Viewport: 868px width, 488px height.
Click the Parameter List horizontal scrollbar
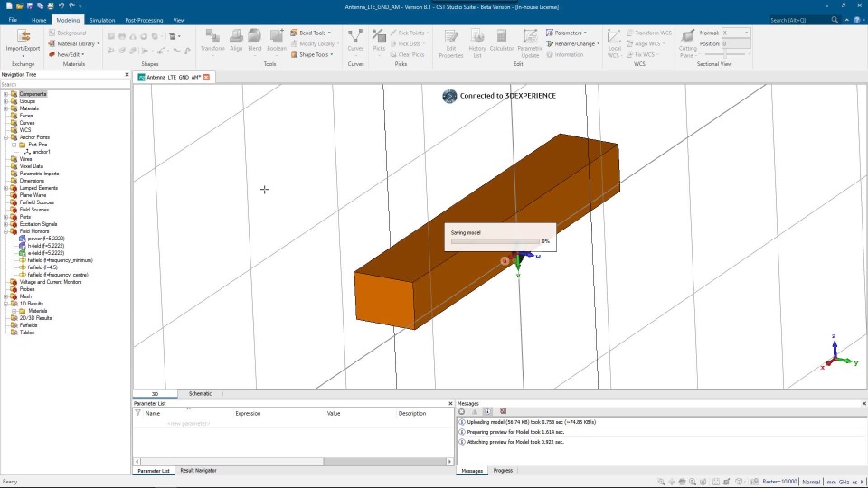(x=293, y=462)
